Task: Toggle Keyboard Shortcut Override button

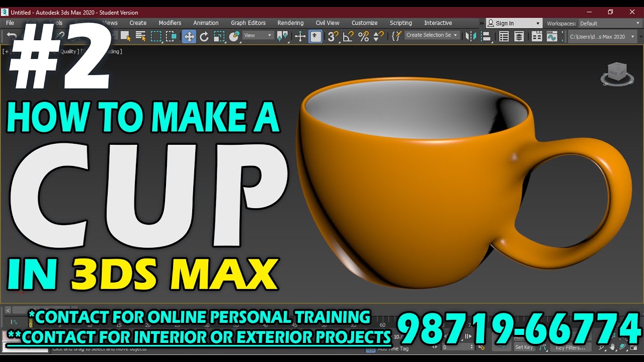Action: coord(315,36)
